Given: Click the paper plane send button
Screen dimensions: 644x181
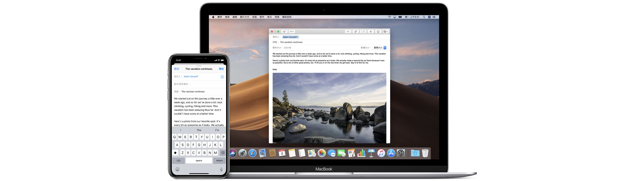Looking at the screenshot, I should coord(284,32).
